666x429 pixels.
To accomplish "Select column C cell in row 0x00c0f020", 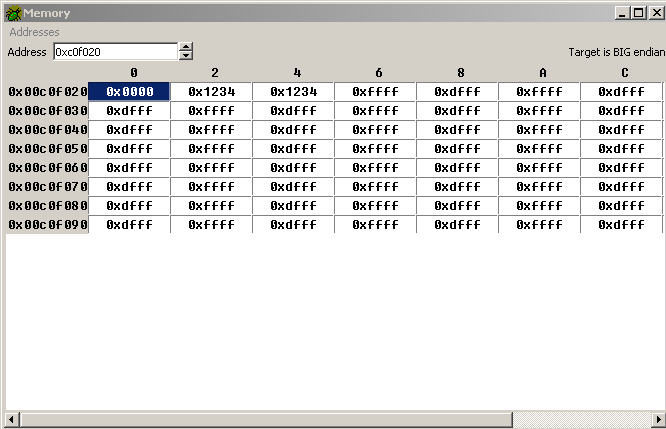I will tap(621, 91).
